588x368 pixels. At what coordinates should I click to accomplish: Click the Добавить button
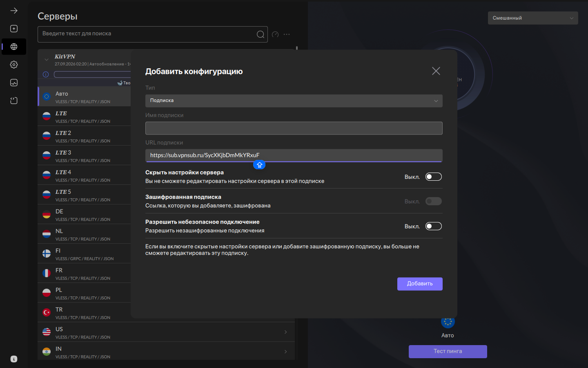click(420, 284)
